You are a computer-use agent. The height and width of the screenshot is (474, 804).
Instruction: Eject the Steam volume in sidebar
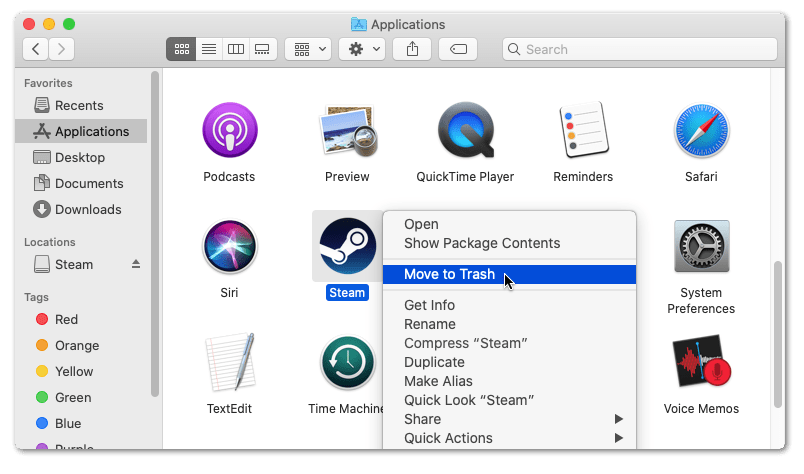click(136, 264)
